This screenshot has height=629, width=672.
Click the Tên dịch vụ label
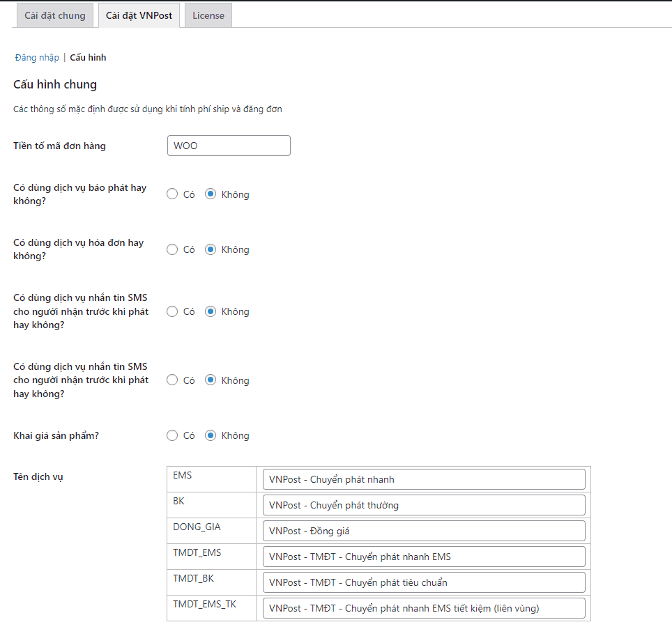38,476
